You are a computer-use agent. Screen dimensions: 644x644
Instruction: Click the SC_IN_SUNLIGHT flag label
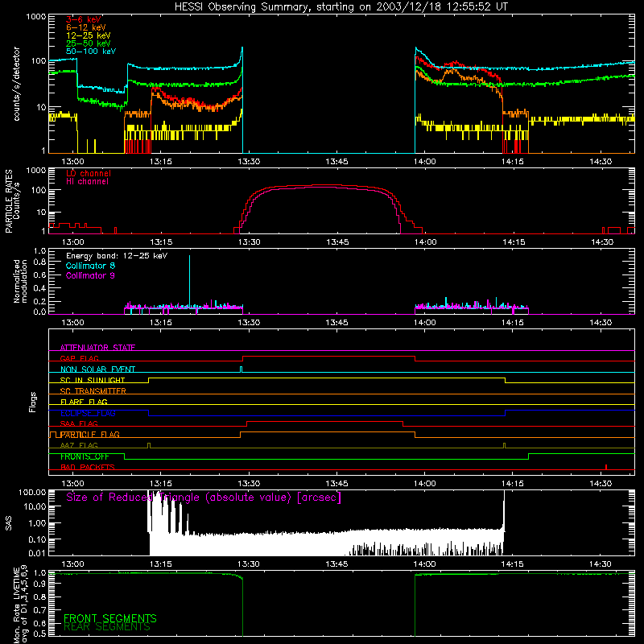[93, 380]
